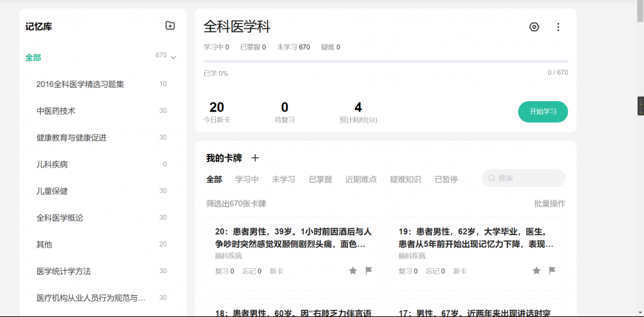The image size is (644, 317).
Task: Click the 记忆库 heading
Action: [x=39, y=27]
